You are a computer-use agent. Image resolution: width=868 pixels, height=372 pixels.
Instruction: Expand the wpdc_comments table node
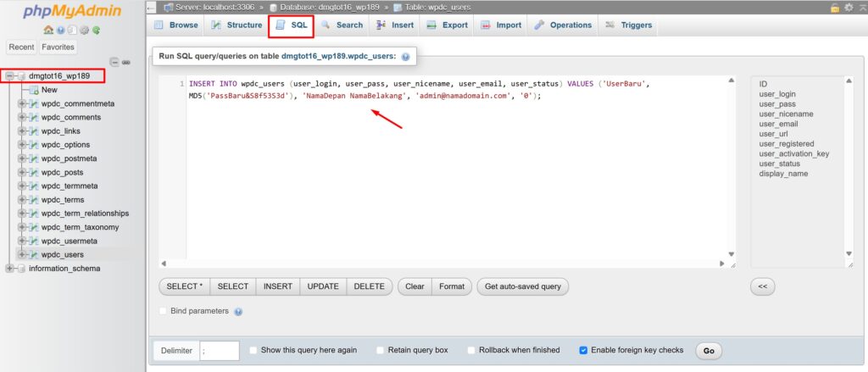point(21,117)
